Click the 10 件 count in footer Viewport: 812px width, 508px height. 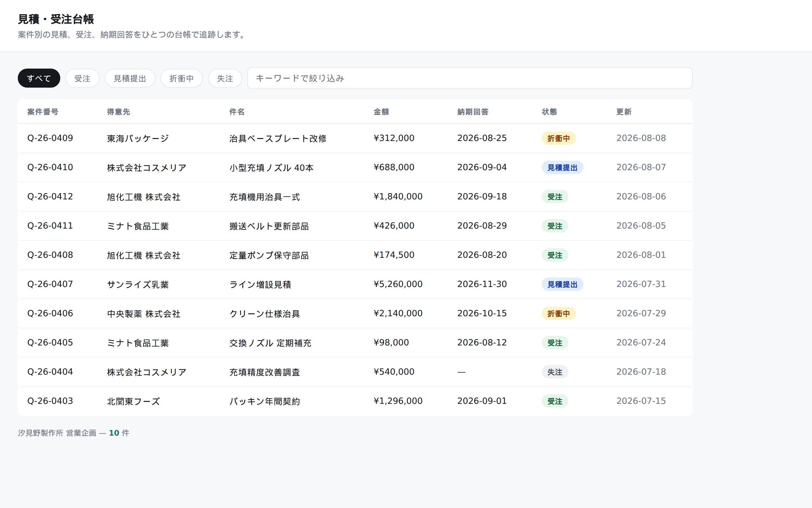[119, 433]
